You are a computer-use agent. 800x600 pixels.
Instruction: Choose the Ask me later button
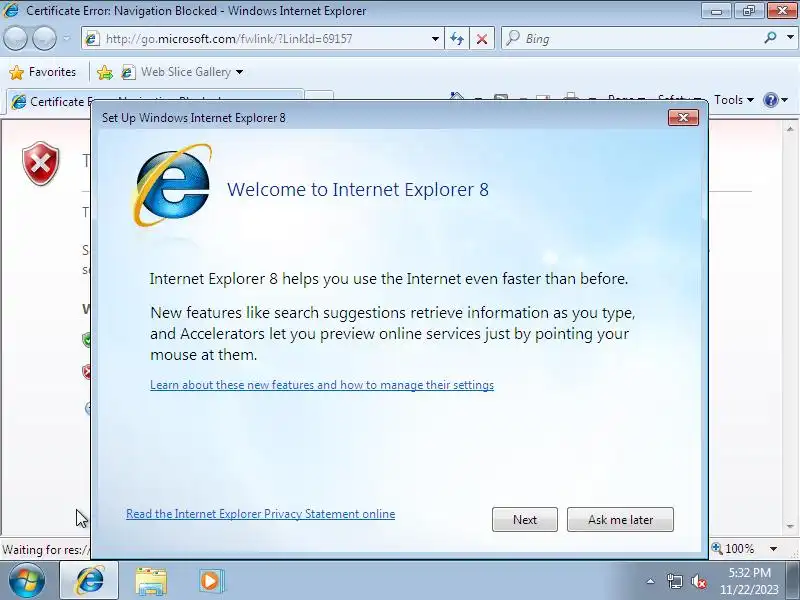(620, 519)
